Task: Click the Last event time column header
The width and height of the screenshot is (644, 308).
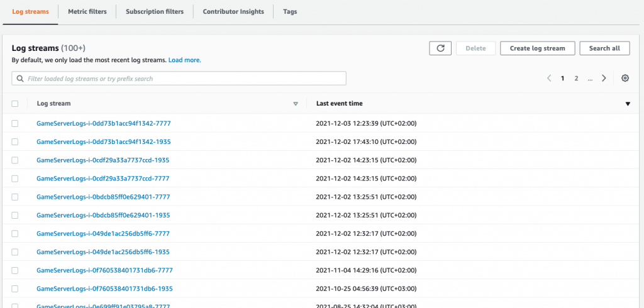Action: (339, 104)
